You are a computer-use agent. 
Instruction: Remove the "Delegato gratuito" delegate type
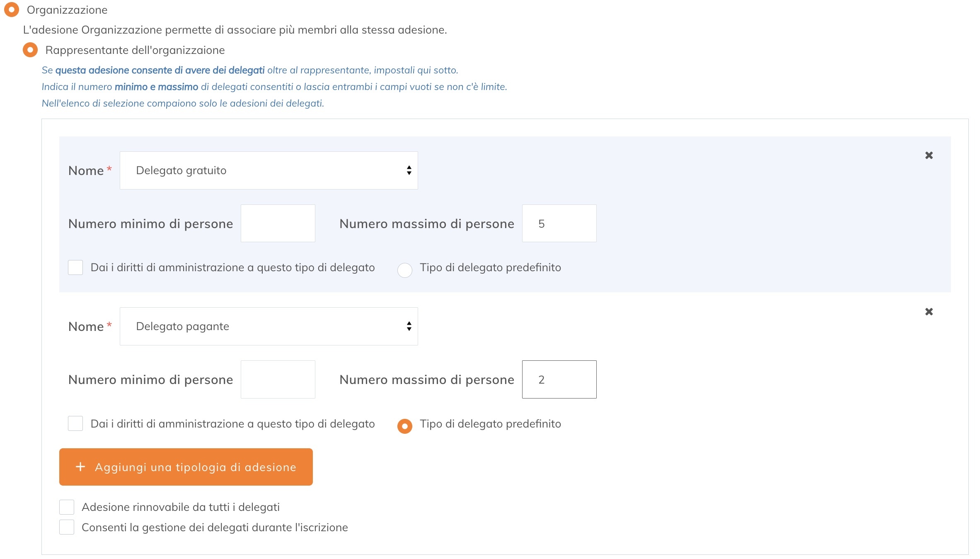click(929, 155)
